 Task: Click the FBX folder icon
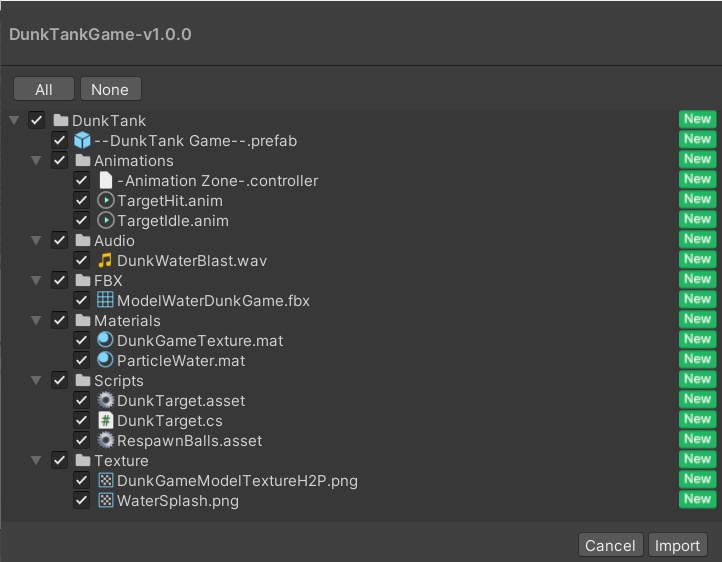click(83, 280)
